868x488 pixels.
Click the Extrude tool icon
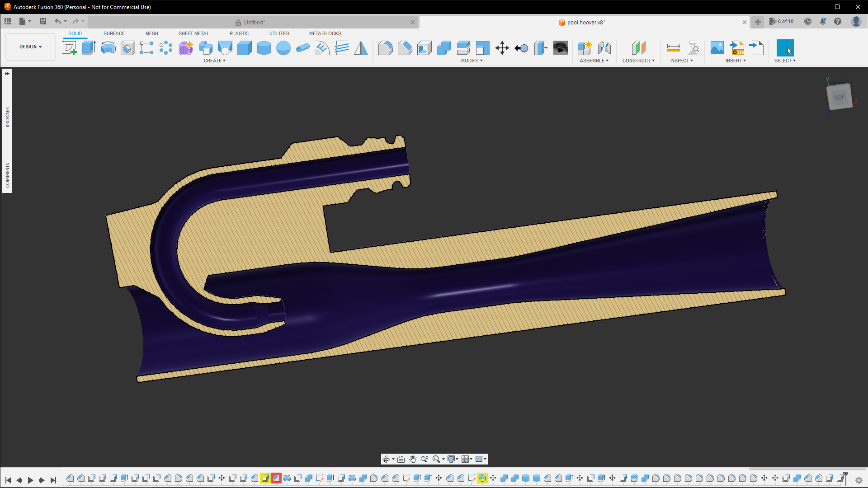click(89, 48)
